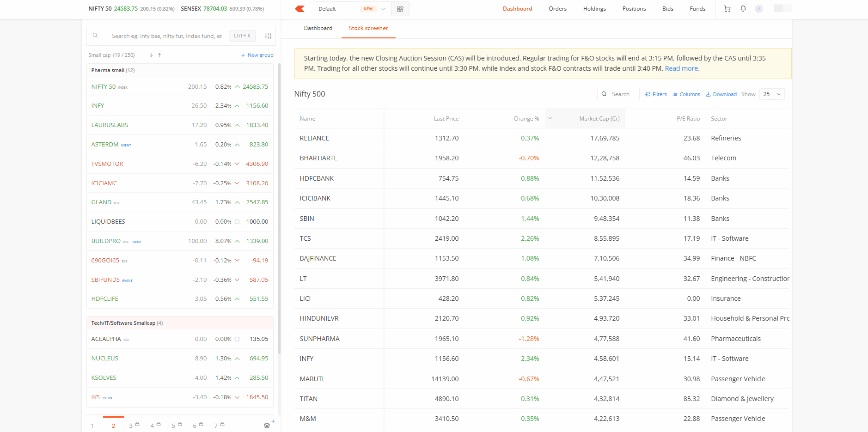Screen dimensions: 868x432
Task: Open Bids in top navigation
Action: pos(667,9)
